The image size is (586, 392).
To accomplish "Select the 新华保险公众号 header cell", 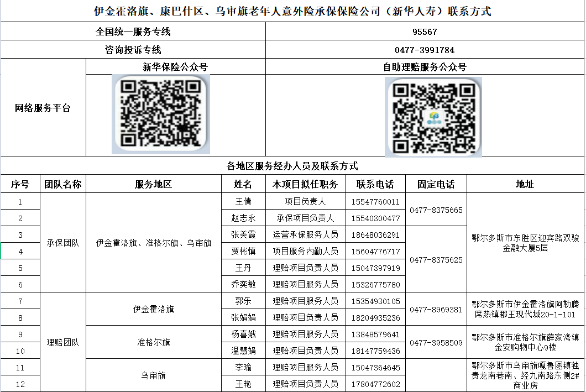I will [x=175, y=67].
